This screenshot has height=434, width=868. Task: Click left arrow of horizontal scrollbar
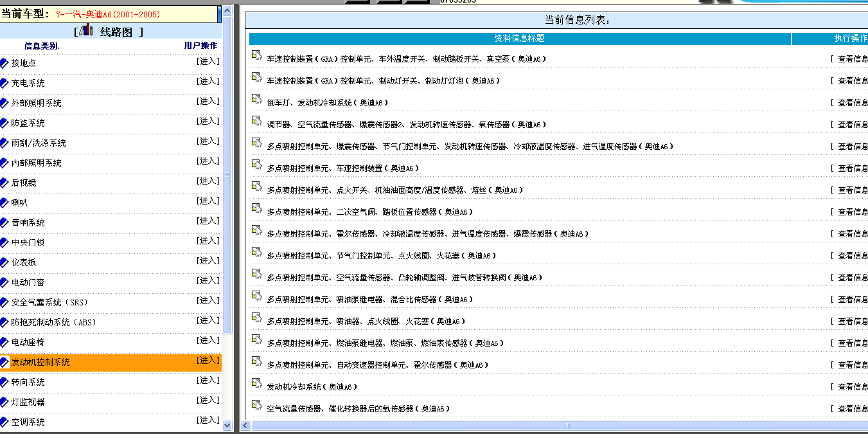coord(245,426)
